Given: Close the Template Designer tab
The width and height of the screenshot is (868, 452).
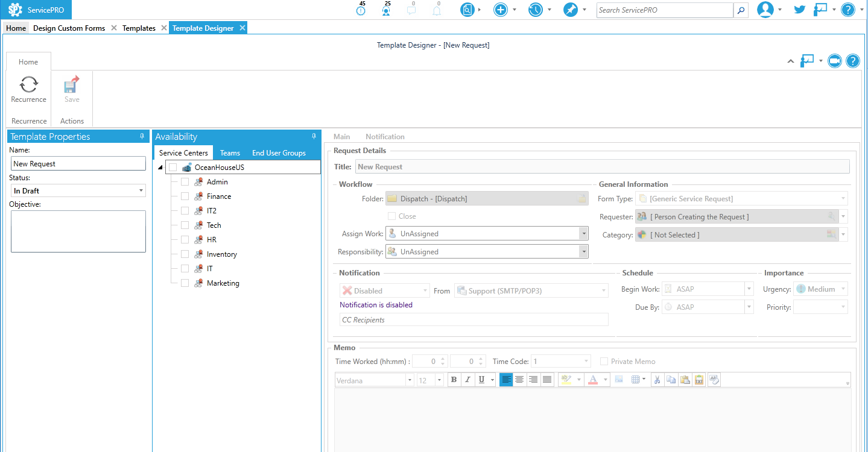Looking at the screenshot, I should [242, 28].
